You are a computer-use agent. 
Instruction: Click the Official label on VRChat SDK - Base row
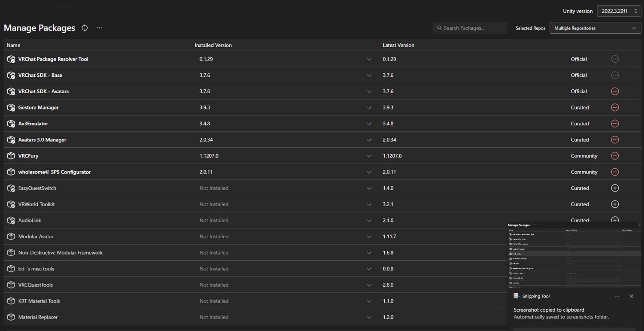click(x=579, y=75)
